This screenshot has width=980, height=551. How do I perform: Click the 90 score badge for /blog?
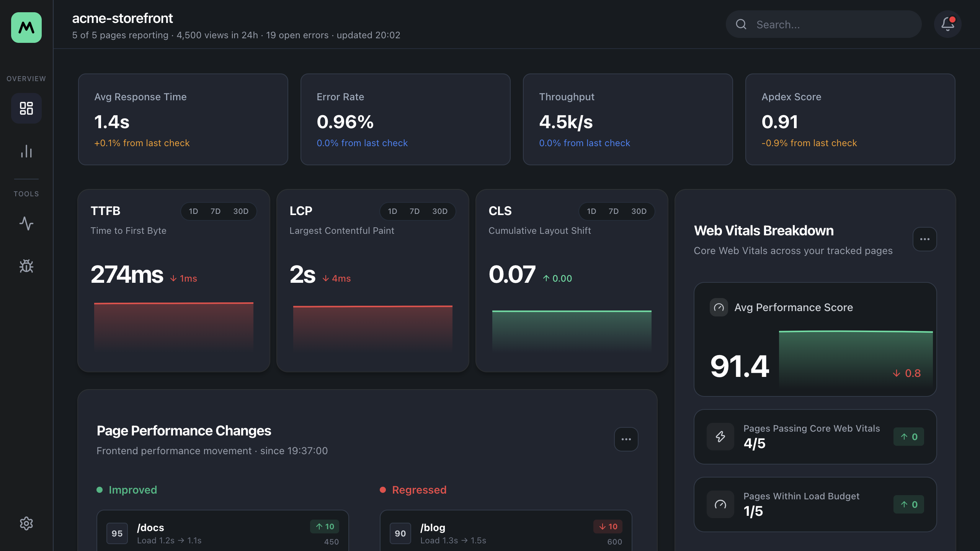[x=400, y=533]
